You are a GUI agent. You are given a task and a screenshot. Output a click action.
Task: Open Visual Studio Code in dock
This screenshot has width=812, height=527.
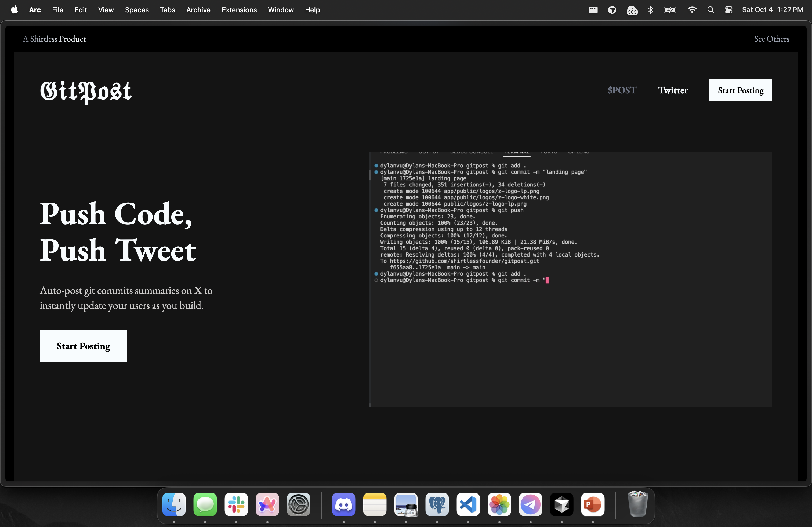tap(468, 504)
